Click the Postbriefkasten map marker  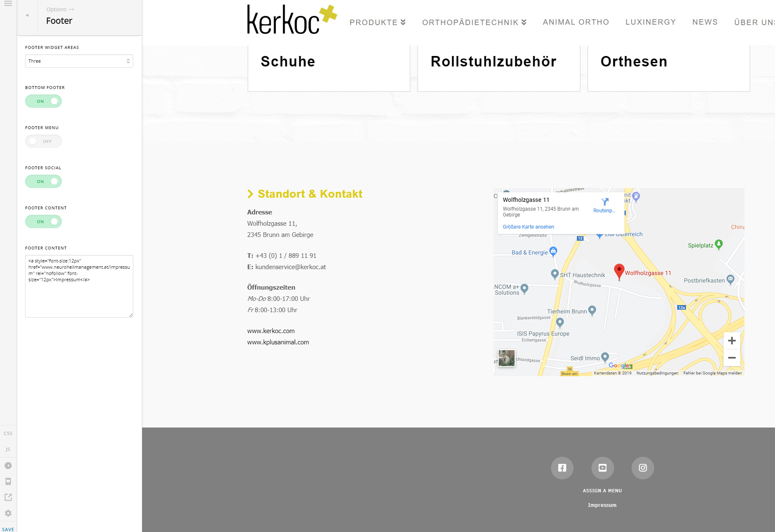730,279
